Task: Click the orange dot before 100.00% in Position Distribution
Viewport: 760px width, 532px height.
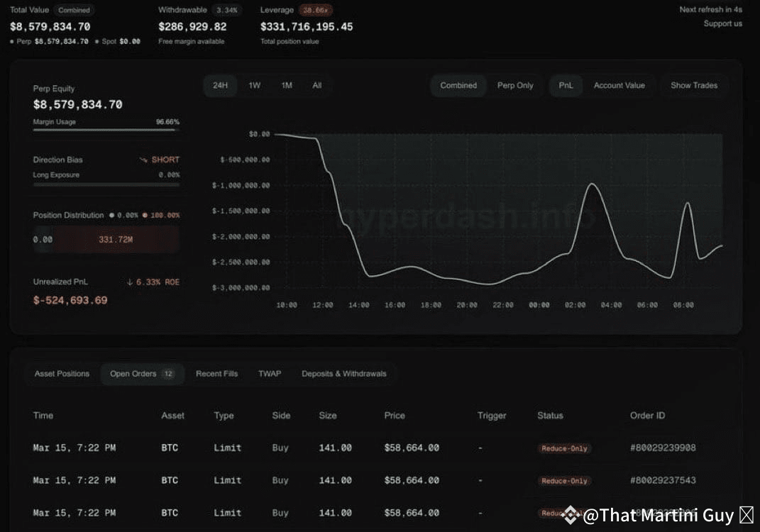Action: pyautogui.click(x=145, y=215)
